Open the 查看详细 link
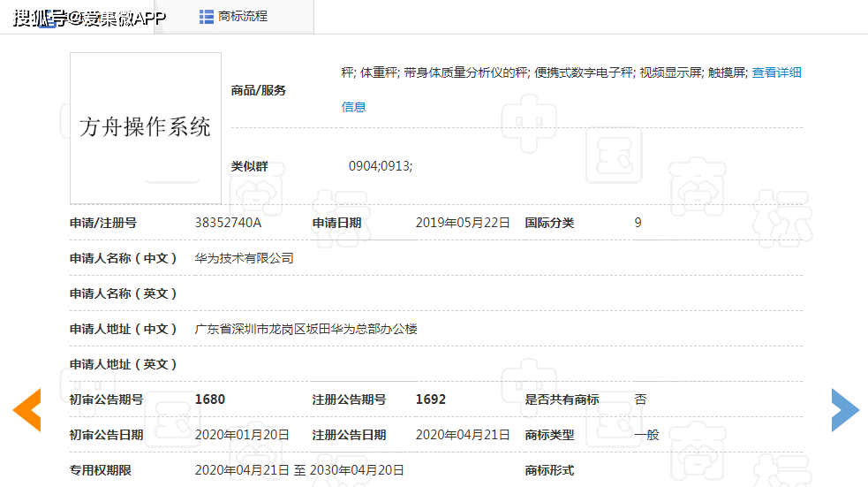Image resolution: width=868 pixels, height=487 pixels. click(777, 72)
